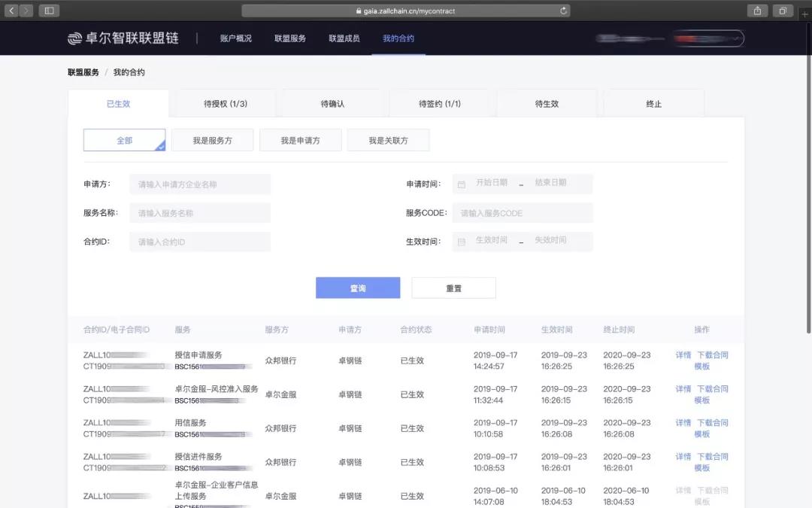This screenshot has width=812, height=508.
Task: Open 详情 for 授信进件服务 row
Action: 683,457
